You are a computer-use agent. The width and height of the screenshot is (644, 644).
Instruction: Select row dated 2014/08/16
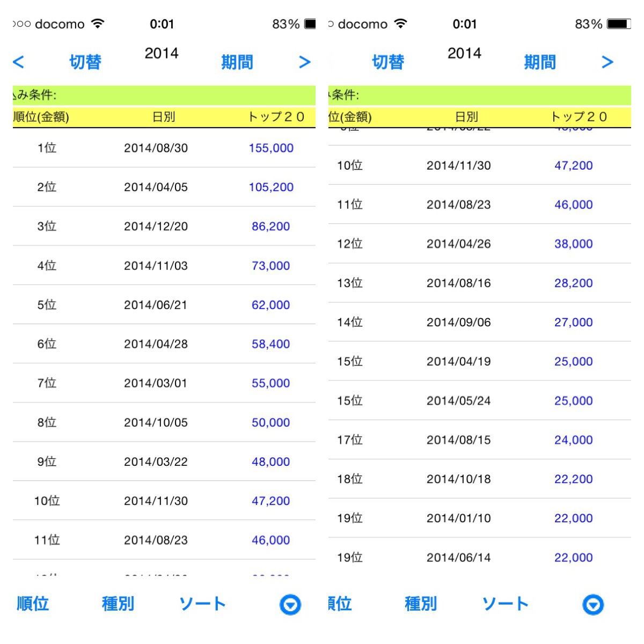coord(480,283)
